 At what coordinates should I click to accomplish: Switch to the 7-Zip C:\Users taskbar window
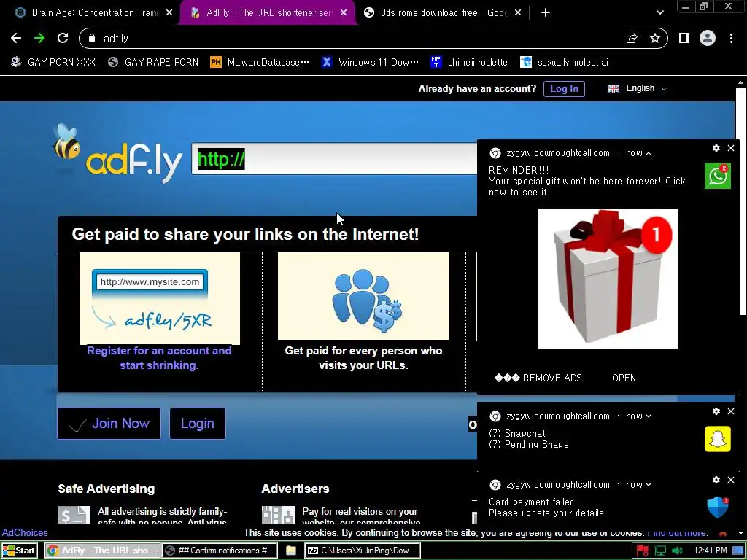coord(363,551)
